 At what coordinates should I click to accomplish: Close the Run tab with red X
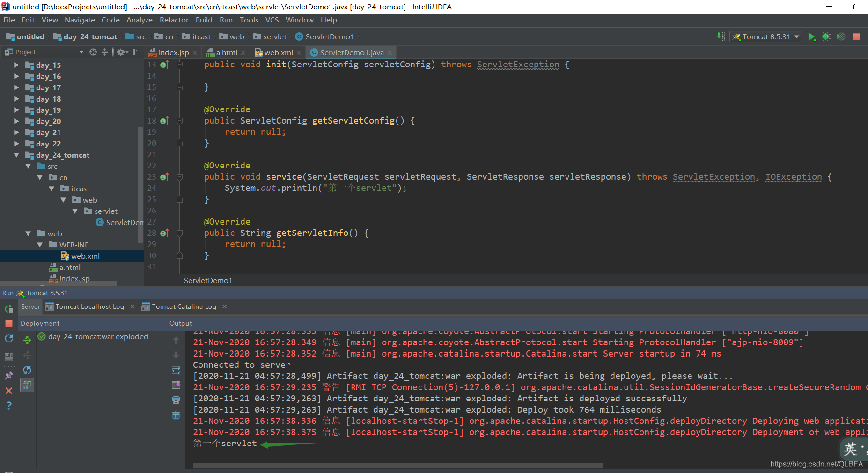9,391
